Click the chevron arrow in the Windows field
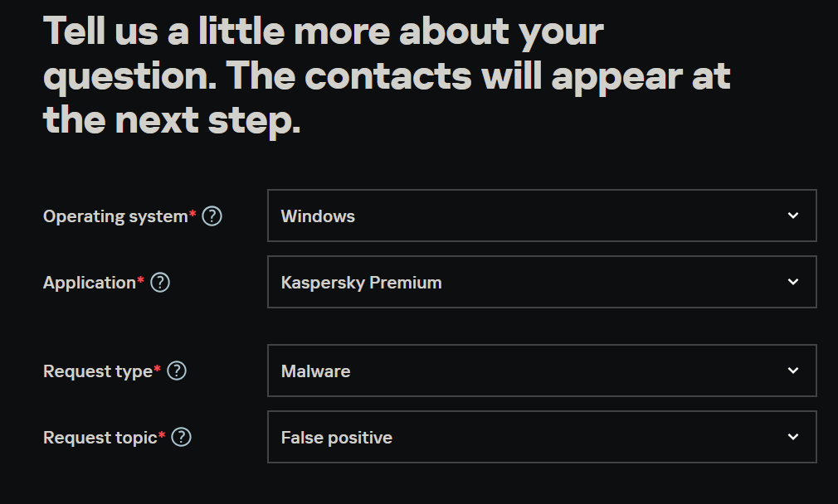This screenshot has height=504, width=838. 793,216
